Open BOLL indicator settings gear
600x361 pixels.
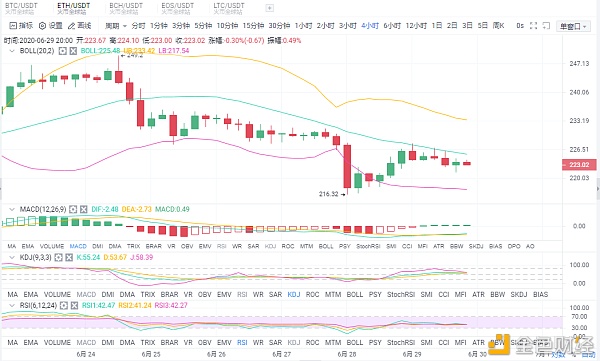[x=63, y=51]
